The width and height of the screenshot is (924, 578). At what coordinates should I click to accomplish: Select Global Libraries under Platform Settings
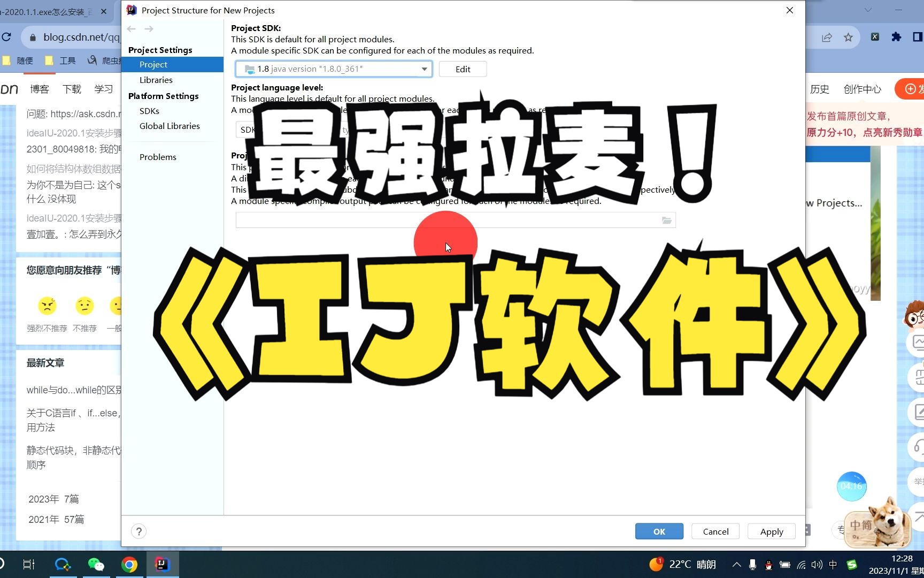click(x=170, y=126)
